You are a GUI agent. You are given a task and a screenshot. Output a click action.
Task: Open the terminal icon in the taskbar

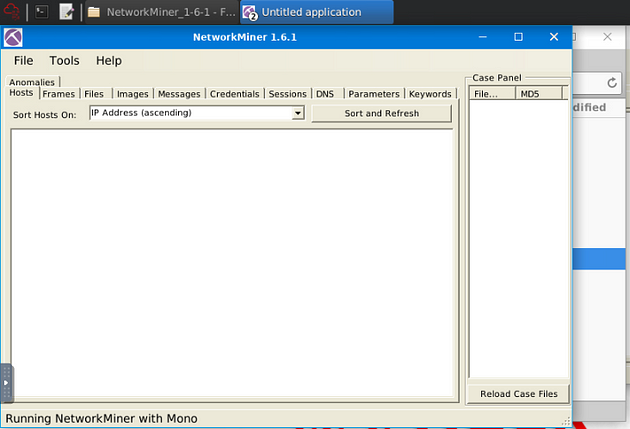pos(41,12)
